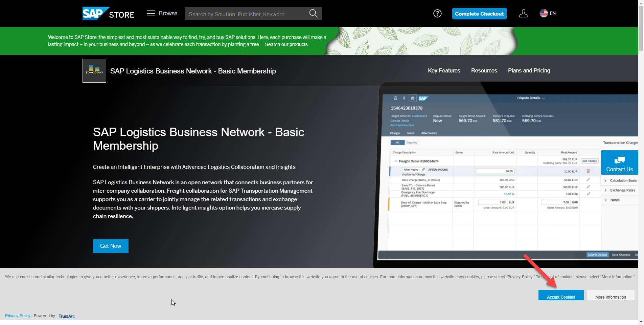644x325 pixels.
Task: Click the edit pencil on Emergency Fuel Surcharge row
Action: 588,194
